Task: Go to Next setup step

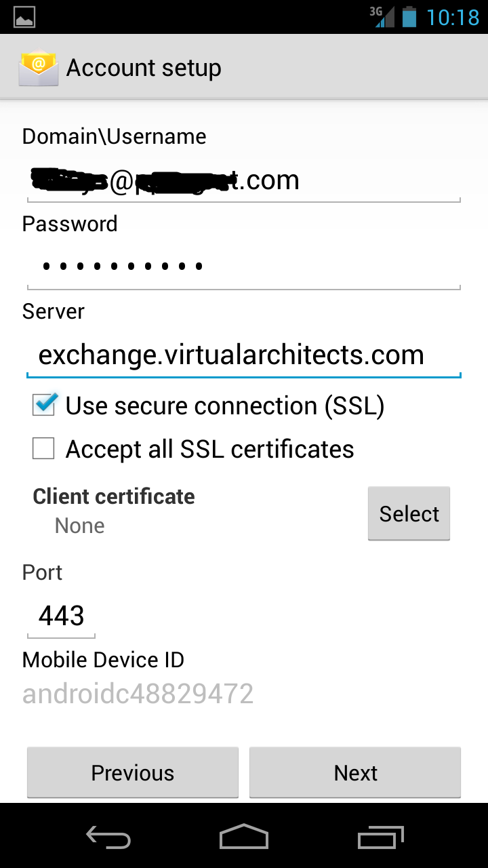Action: (355, 772)
